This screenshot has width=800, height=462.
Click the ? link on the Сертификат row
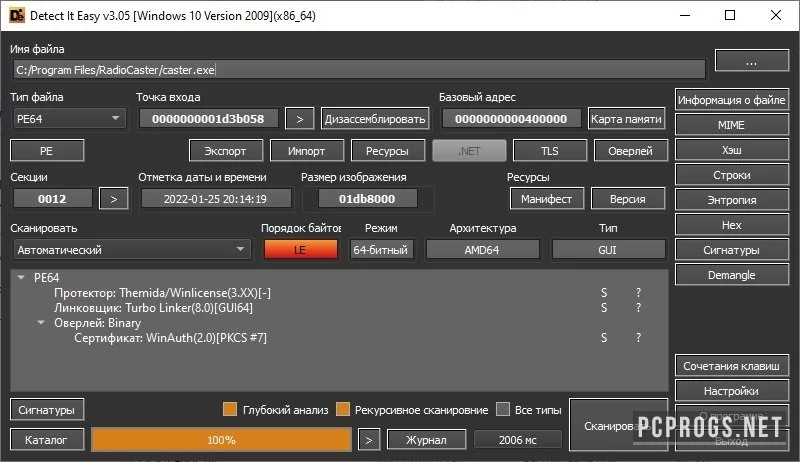[x=638, y=338]
